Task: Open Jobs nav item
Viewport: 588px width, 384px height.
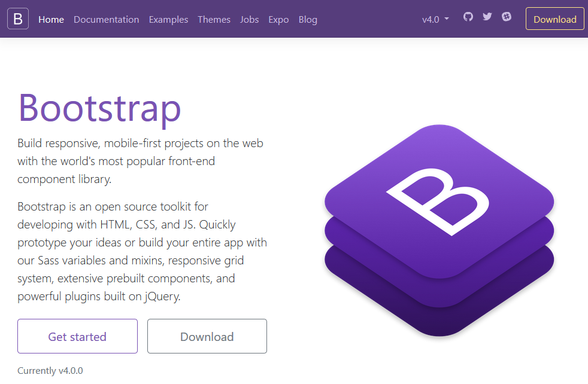Action: [x=249, y=20]
